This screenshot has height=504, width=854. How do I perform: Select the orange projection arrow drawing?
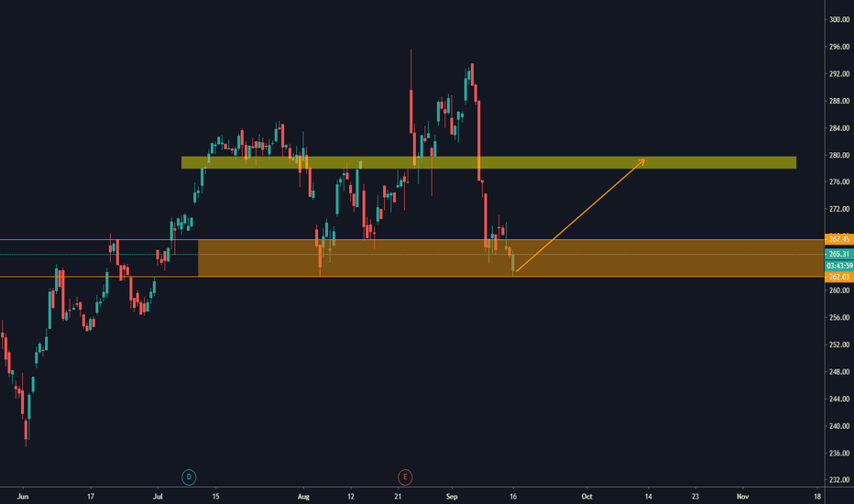coord(581,215)
